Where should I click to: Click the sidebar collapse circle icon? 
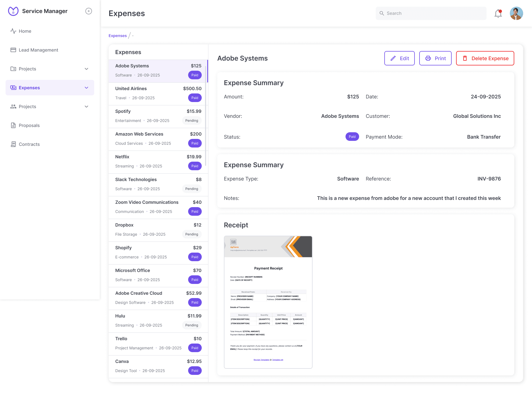pos(89,11)
